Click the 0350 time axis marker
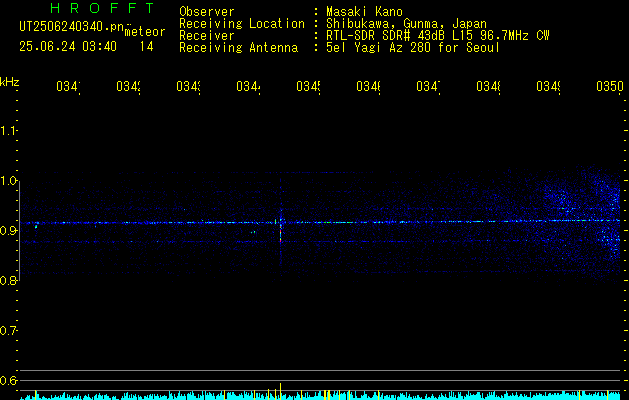The width and height of the screenshot is (629, 400). click(610, 87)
